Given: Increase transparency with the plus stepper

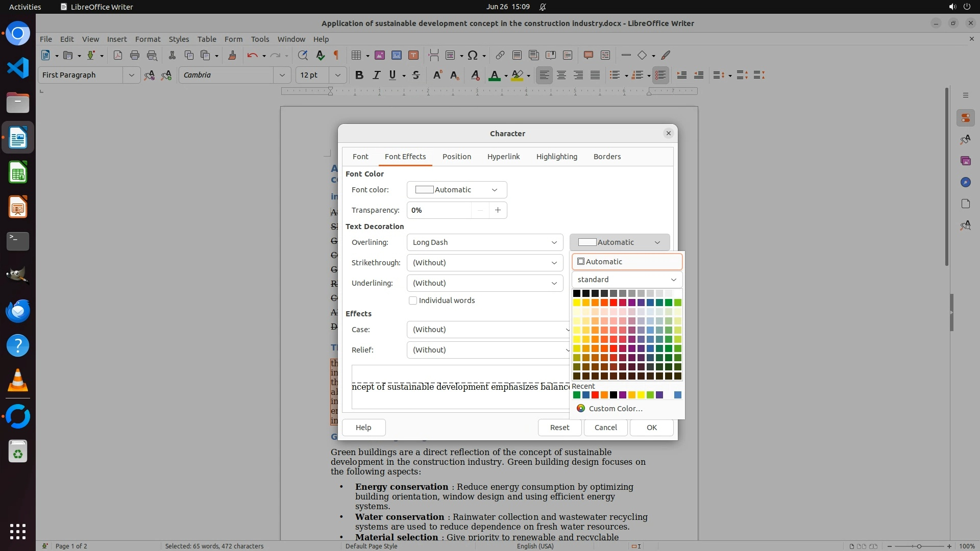Looking at the screenshot, I should pos(498,210).
